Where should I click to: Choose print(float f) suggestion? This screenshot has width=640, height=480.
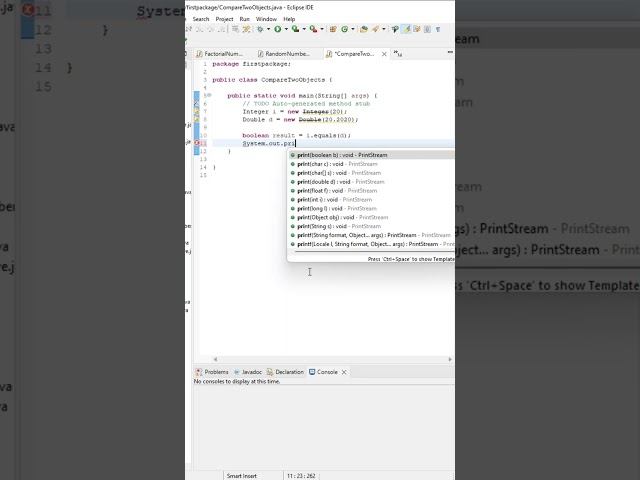tap(371, 191)
